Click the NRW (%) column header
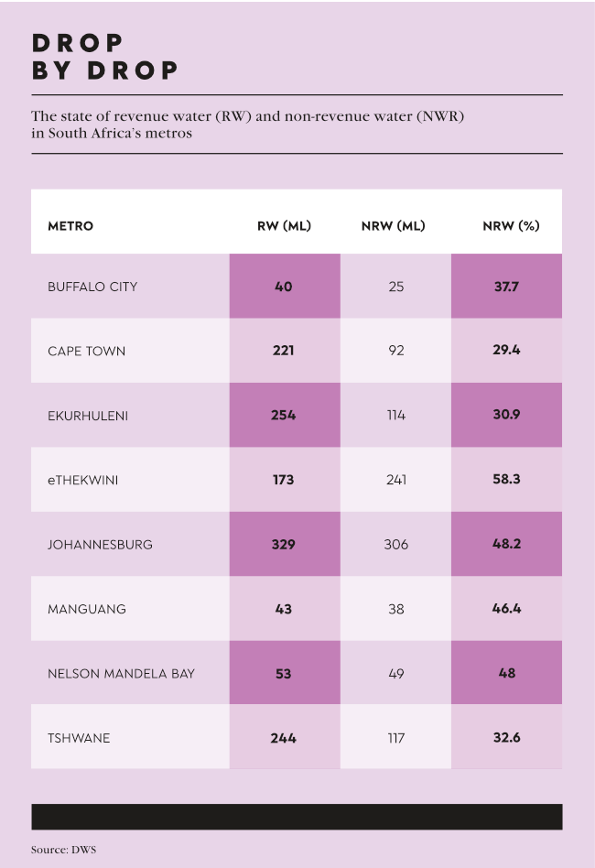Screen dimensions: 595x868 pyautogui.click(x=511, y=226)
